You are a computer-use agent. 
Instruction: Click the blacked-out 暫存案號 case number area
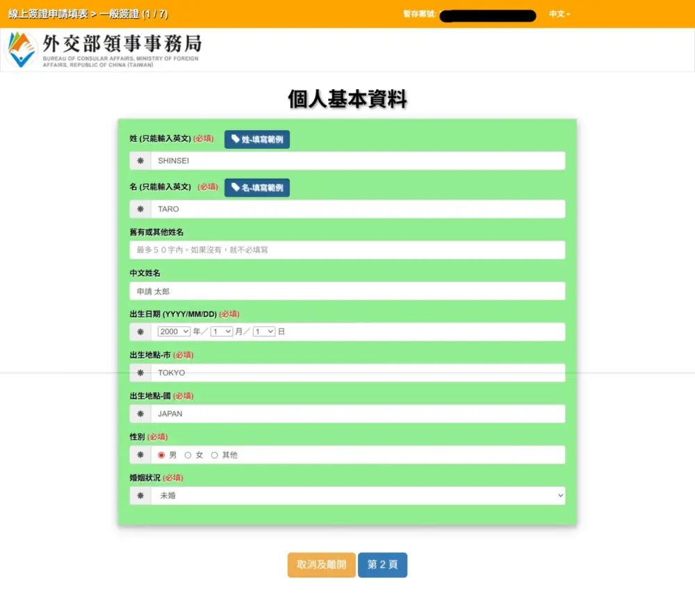[486, 15]
